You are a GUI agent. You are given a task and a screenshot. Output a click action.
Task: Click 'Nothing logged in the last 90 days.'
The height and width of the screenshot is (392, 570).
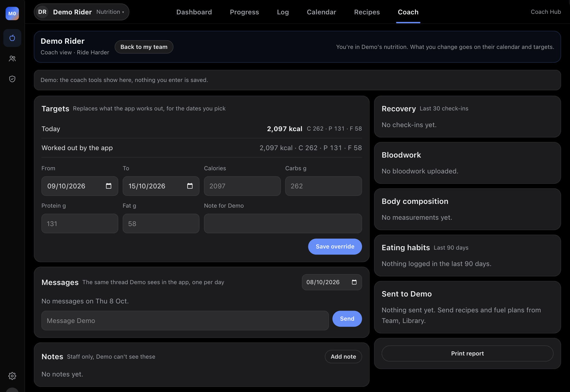(436, 264)
